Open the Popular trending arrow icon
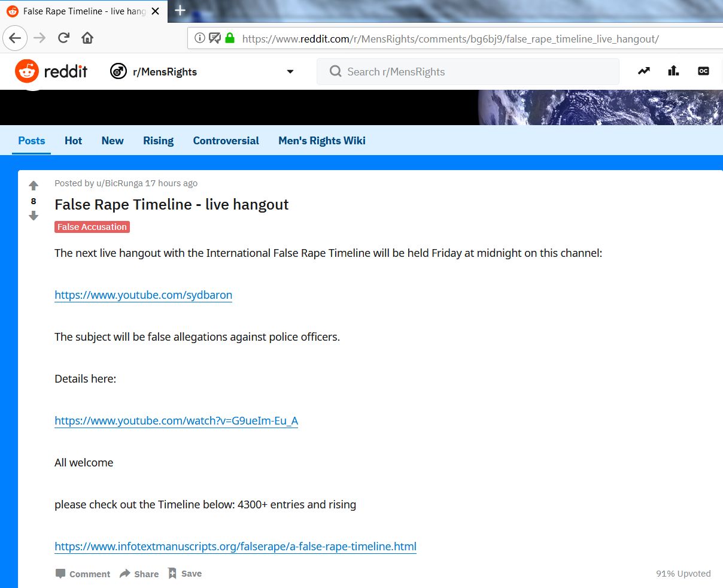 coord(643,71)
